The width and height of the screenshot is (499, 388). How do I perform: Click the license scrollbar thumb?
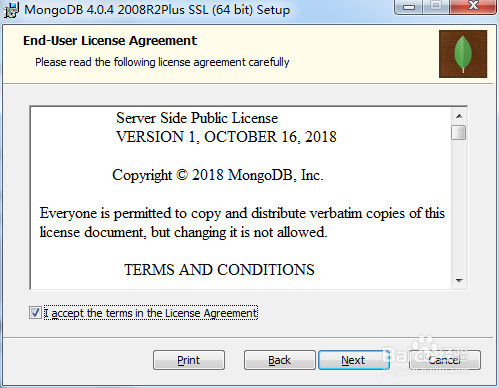coord(459,132)
